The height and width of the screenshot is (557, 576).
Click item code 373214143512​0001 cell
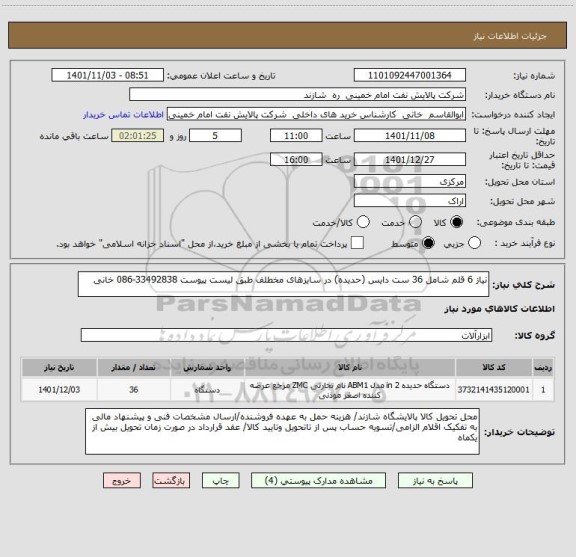point(494,389)
